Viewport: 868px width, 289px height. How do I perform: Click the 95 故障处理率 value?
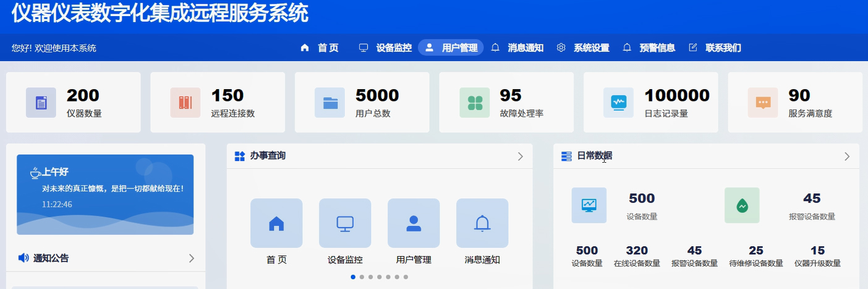click(x=511, y=95)
